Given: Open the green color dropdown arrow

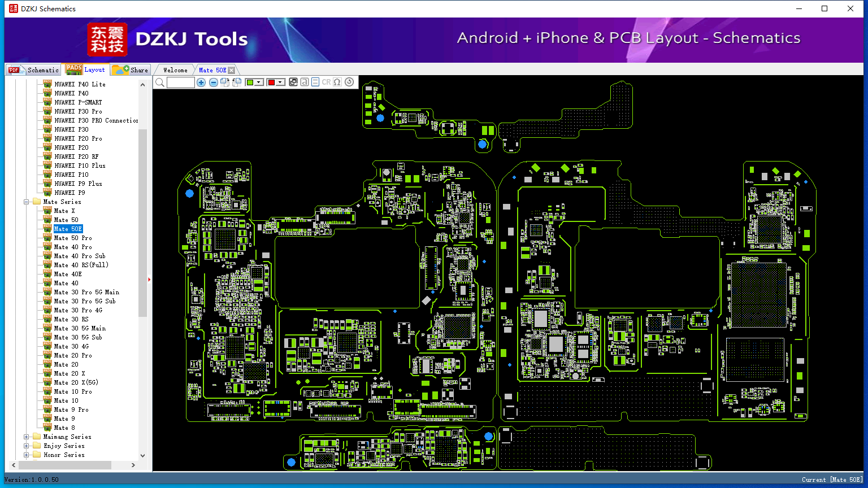Looking at the screenshot, I should click(259, 82).
